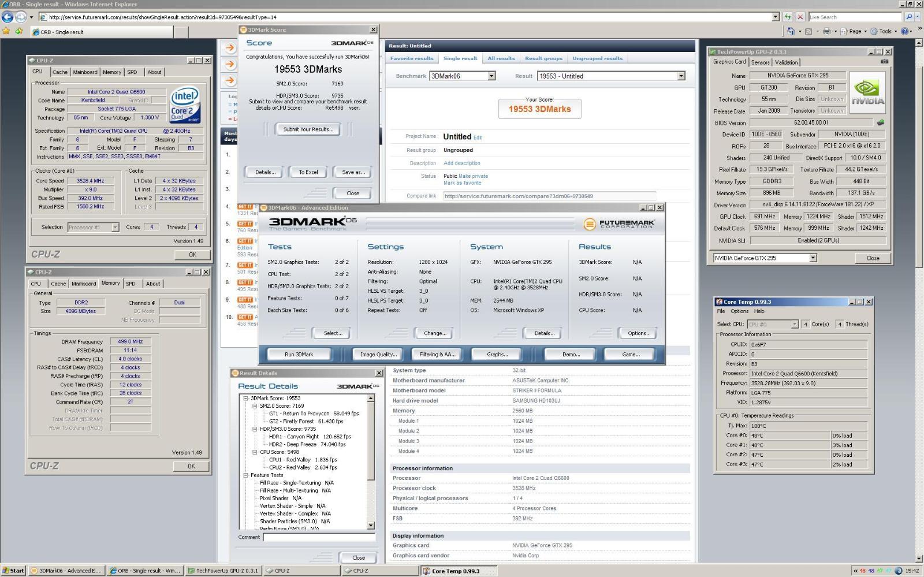
Task: Click the Run 3DMark button
Action: (x=299, y=354)
